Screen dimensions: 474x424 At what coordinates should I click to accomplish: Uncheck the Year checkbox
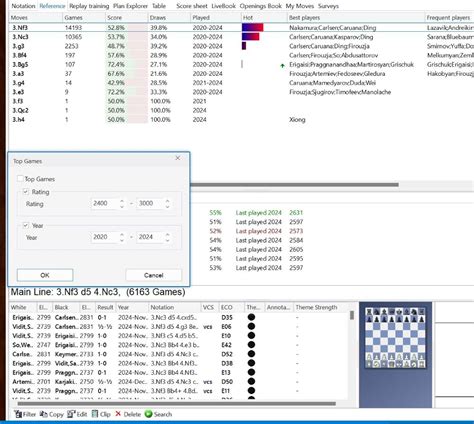click(x=26, y=225)
